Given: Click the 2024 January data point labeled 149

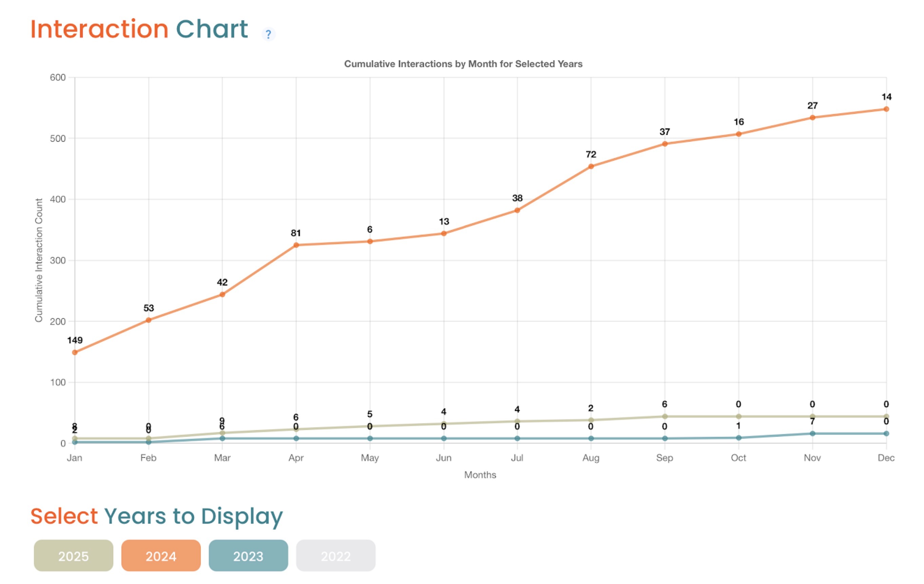Looking at the screenshot, I should [x=75, y=352].
